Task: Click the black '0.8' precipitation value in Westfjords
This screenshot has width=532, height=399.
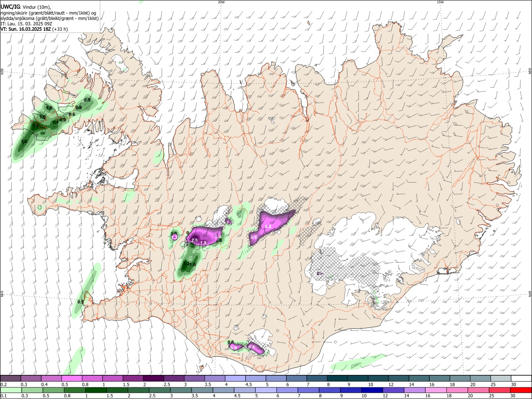Action: tap(87, 100)
